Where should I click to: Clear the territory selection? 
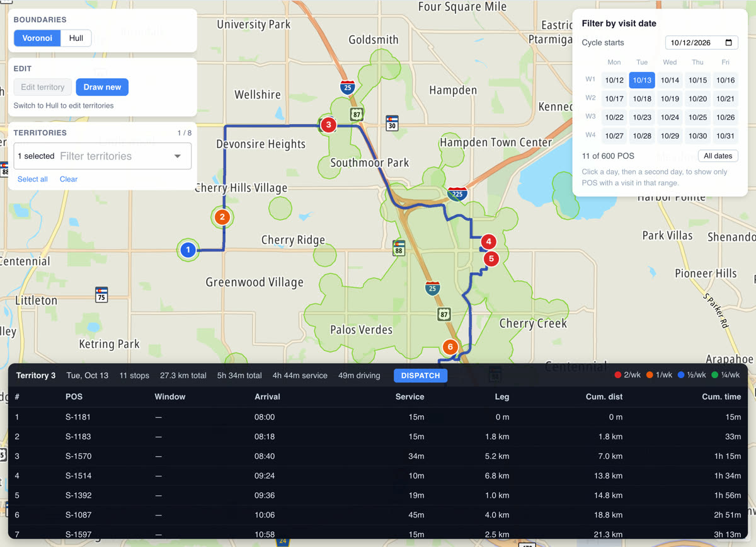69,179
